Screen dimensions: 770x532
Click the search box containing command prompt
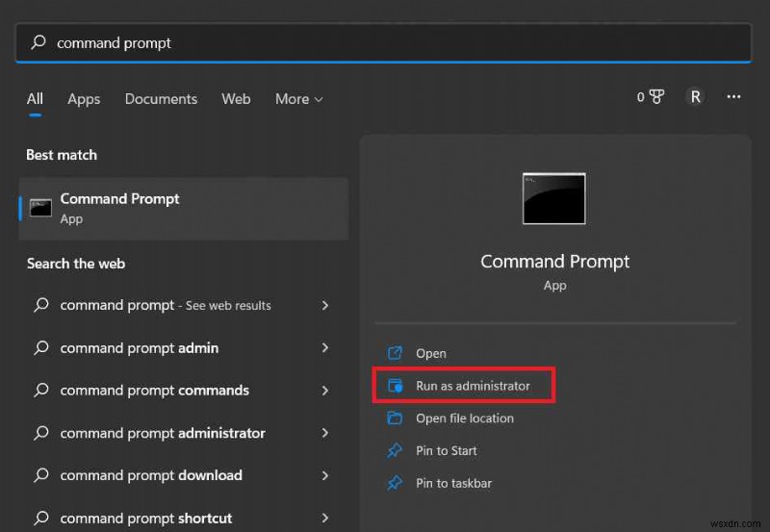[385, 43]
